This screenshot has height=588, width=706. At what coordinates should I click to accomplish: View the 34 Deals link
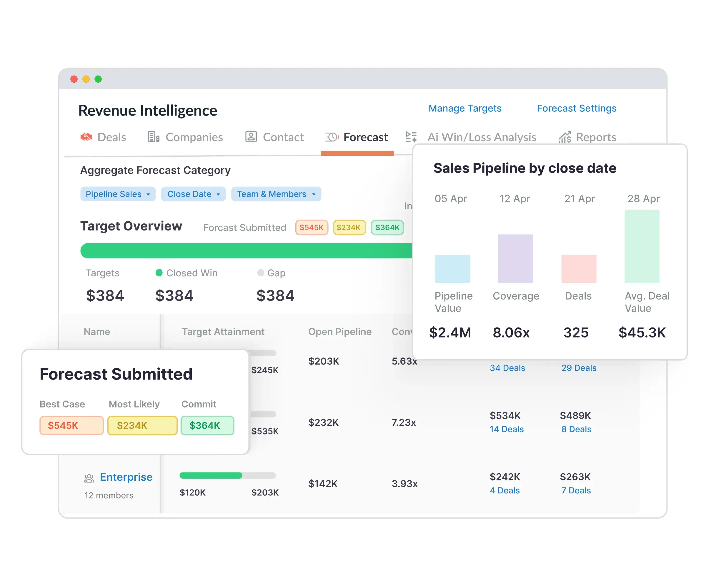(x=507, y=368)
